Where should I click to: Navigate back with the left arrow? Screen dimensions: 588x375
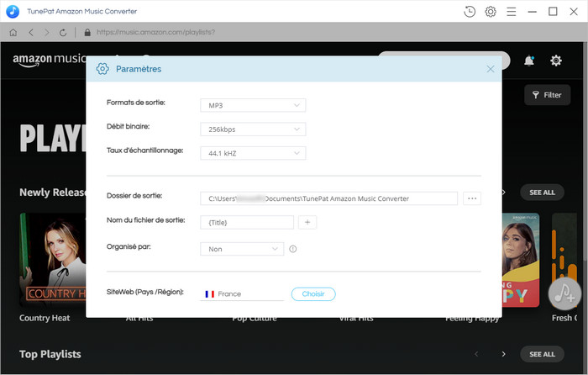tap(31, 32)
